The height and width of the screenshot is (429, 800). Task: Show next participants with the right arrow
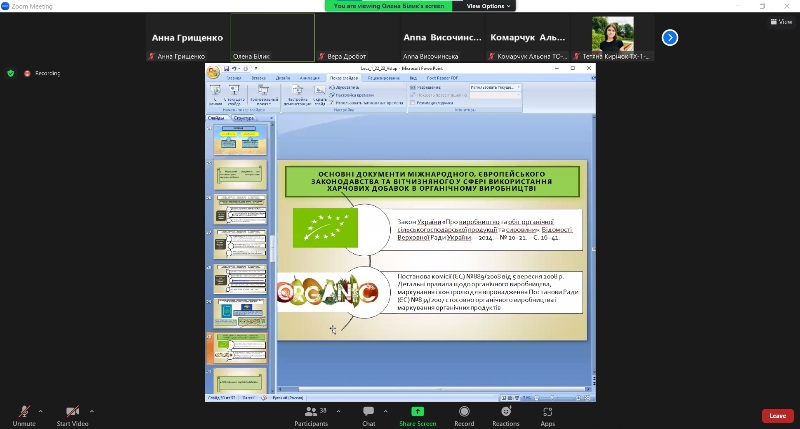click(670, 37)
